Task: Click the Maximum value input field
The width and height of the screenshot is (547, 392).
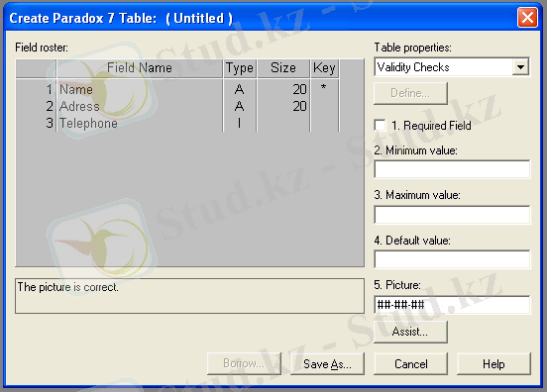Action: tap(452, 215)
